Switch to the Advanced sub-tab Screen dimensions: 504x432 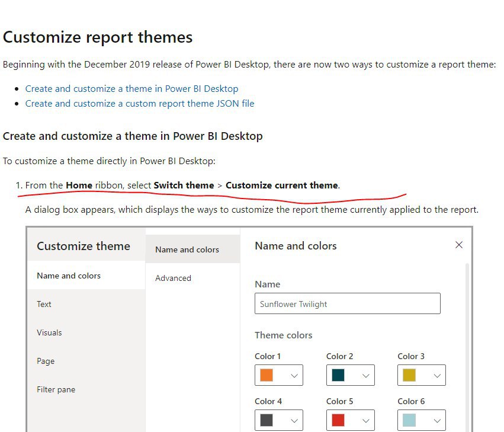(x=193, y=278)
